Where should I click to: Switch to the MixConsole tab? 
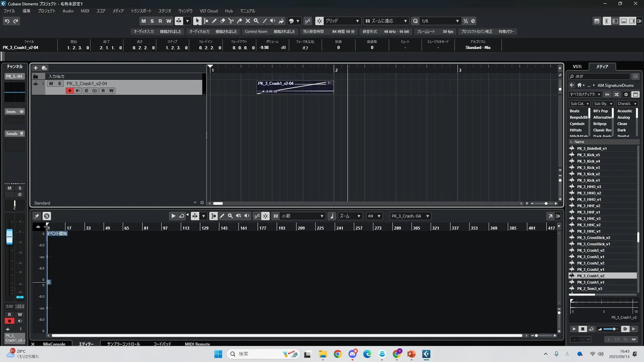54,344
